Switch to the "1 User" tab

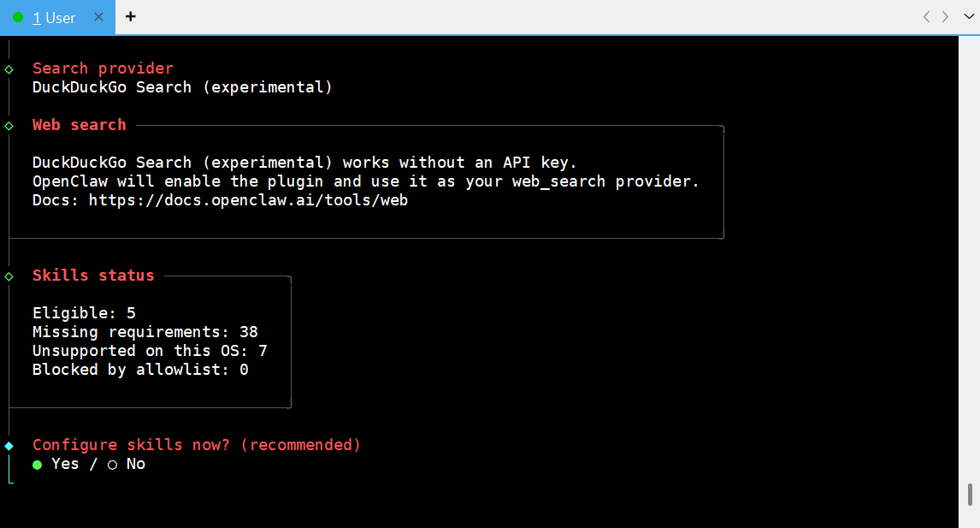coord(54,17)
